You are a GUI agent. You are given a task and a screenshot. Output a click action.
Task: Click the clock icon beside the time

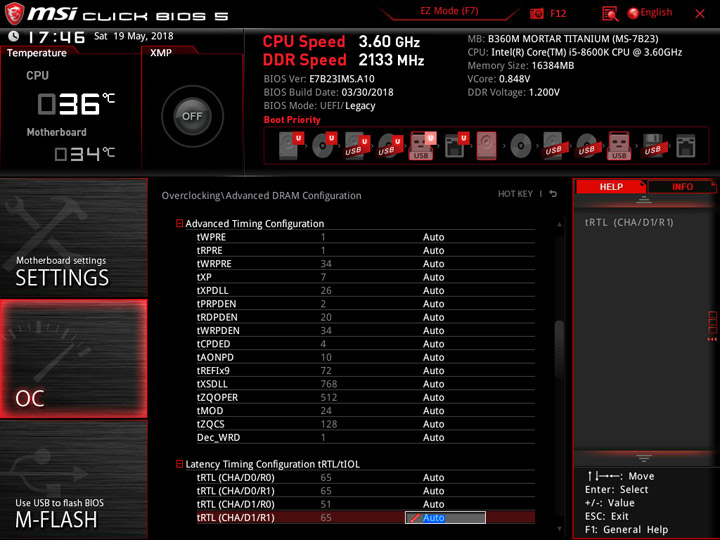click(x=13, y=36)
